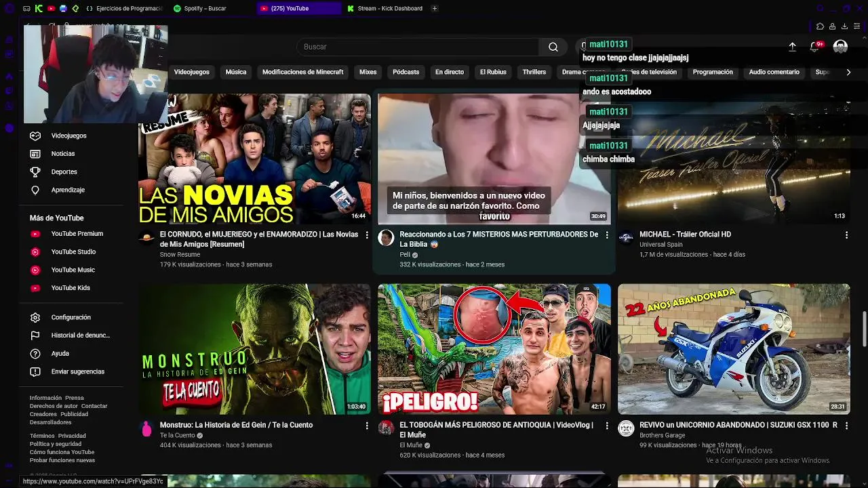The width and height of the screenshot is (868, 488).
Task: Open 7 Misterios de La Biblia thumbnail
Action: click(x=494, y=159)
